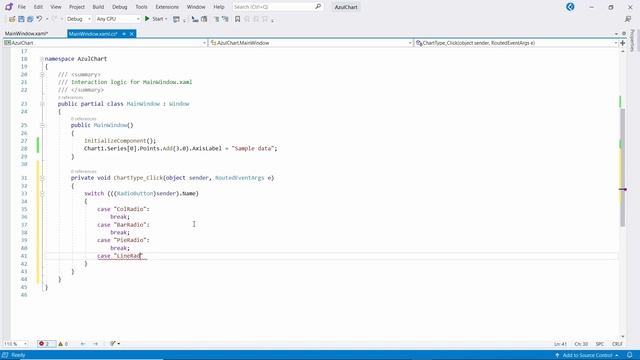Click the code cleanup broom icon
This screenshot has height=360, width=640.
click(113, 344)
